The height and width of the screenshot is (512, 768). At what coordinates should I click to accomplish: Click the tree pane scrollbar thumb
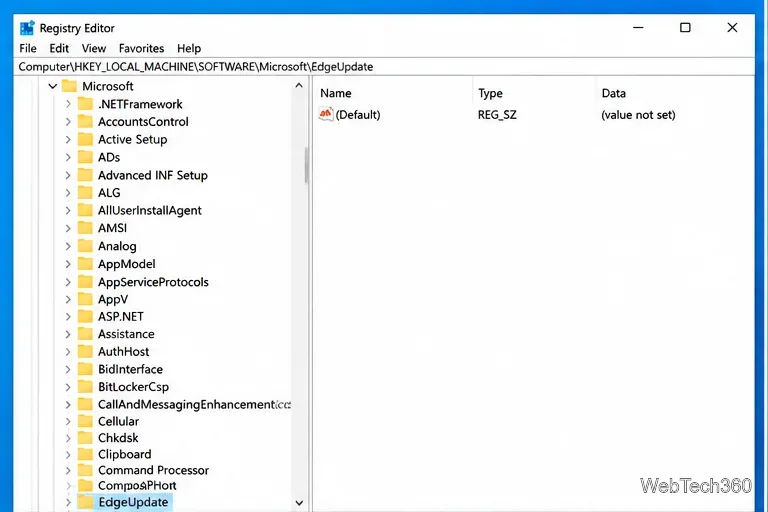tap(306, 165)
